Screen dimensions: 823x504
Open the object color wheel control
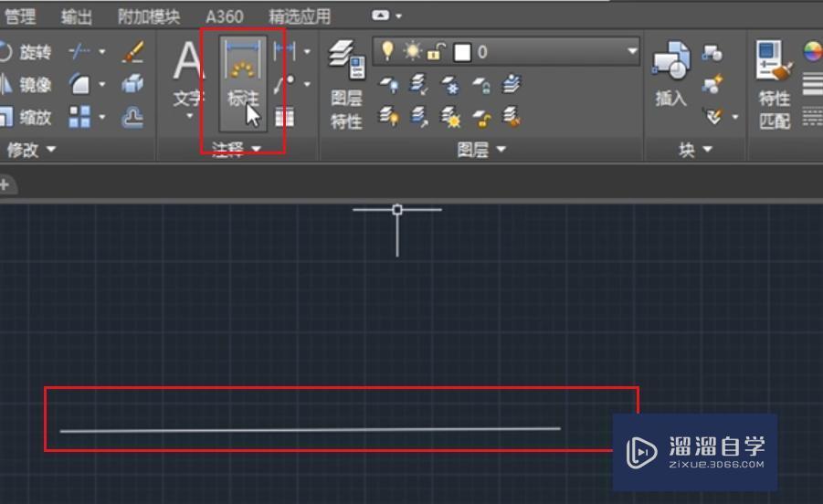pyautogui.click(x=813, y=51)
